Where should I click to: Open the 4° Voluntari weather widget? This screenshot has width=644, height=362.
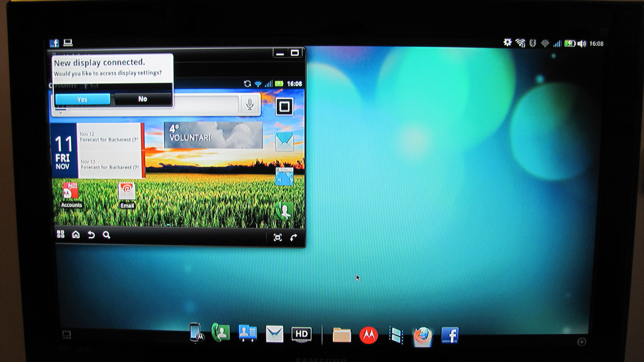click(213, 135)
